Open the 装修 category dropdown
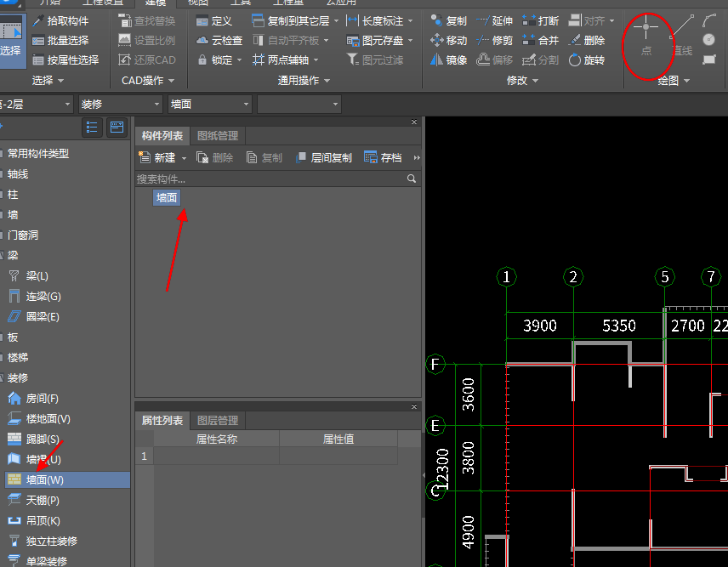The image size is (728, 567). pos(120,104)
